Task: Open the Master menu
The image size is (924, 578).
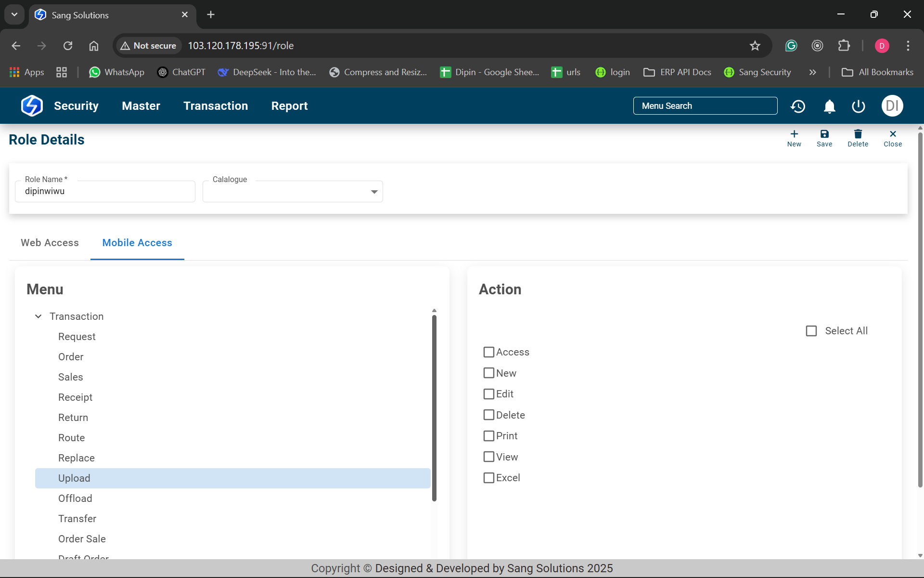Action: [x=141, y=106]
